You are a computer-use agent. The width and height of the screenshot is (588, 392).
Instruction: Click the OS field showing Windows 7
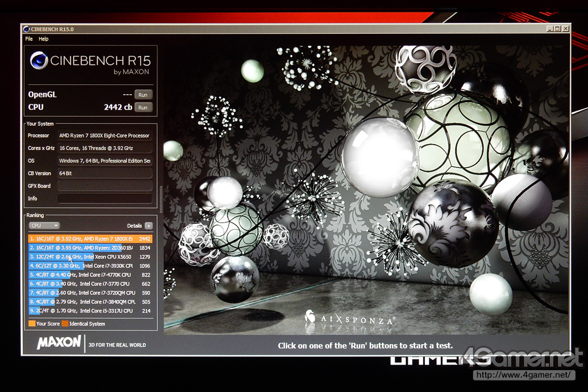(105, 161)
